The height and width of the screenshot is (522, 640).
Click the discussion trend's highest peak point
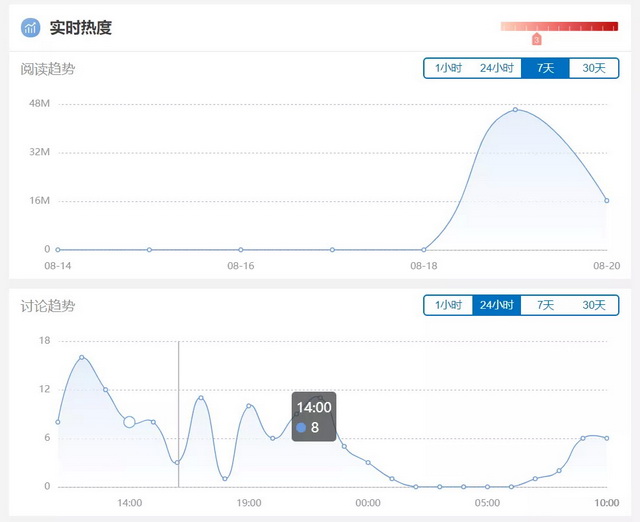coord(82,357)
